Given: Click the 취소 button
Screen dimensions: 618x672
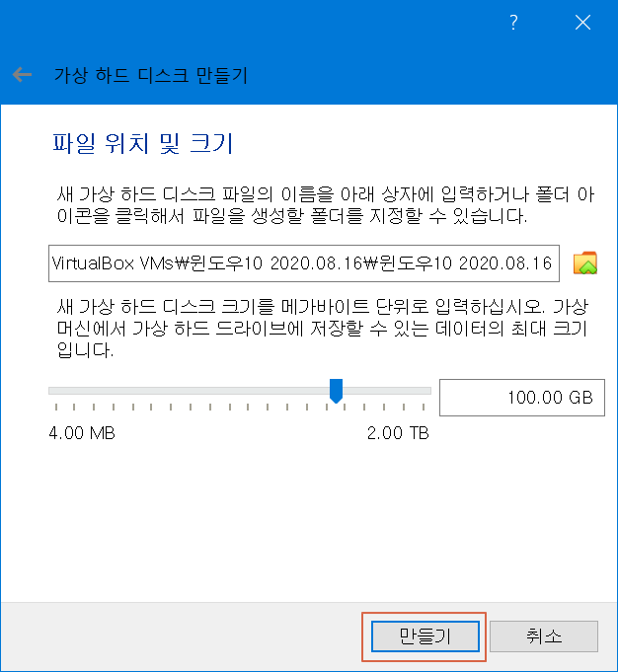Looking at the screenshot, I should 544,636.
